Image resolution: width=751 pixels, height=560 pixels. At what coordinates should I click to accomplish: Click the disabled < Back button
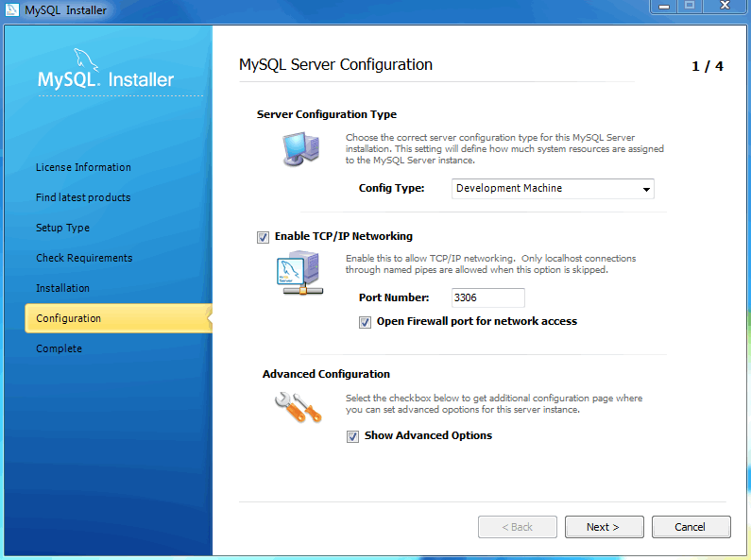[x=518, y=527]
